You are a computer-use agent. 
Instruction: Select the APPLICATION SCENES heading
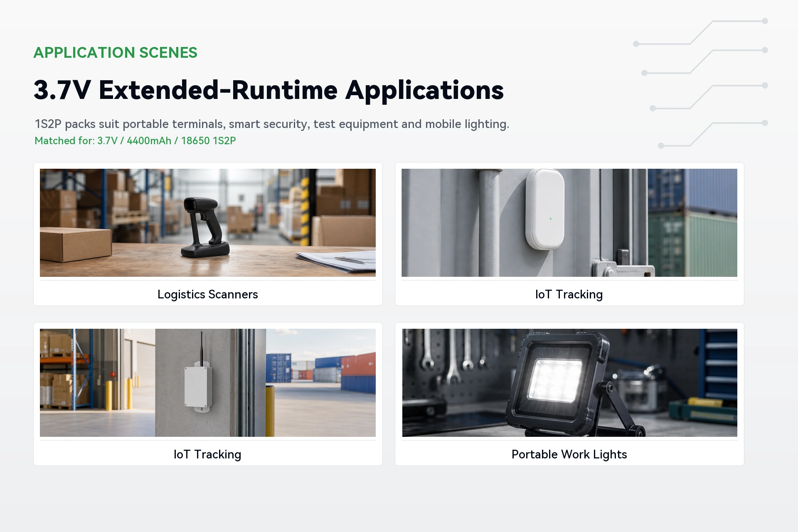(116, 53)
